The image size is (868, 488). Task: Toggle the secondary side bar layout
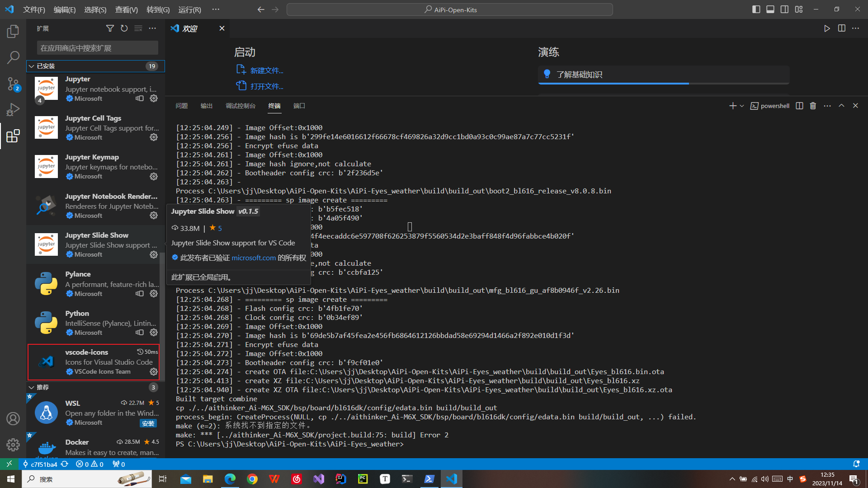coord(784,9)
